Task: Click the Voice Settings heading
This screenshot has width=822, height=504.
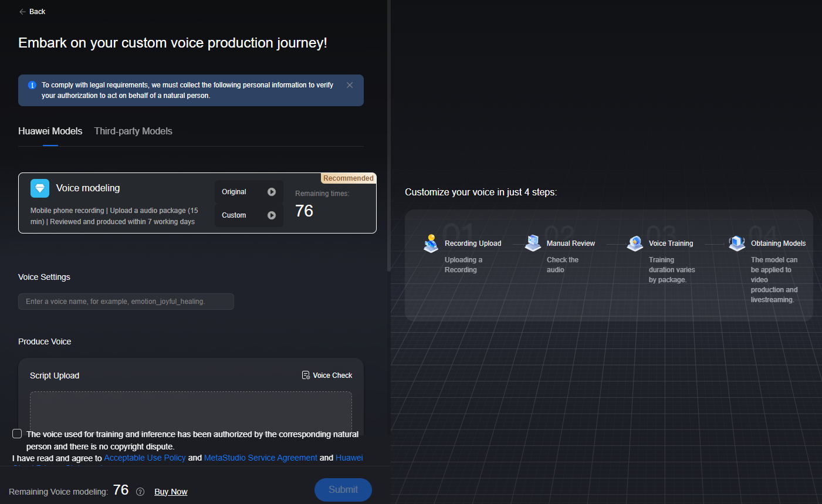Action: tap(44, 277)
